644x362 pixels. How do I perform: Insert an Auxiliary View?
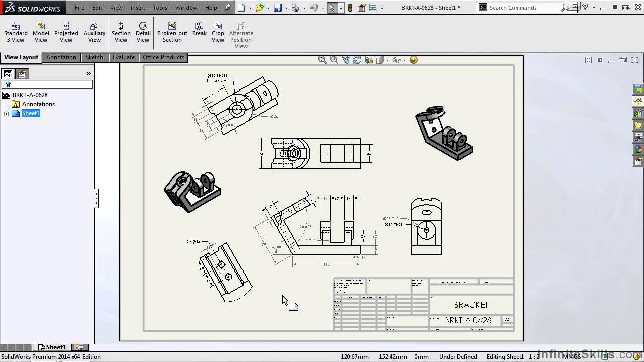[94, 32]
